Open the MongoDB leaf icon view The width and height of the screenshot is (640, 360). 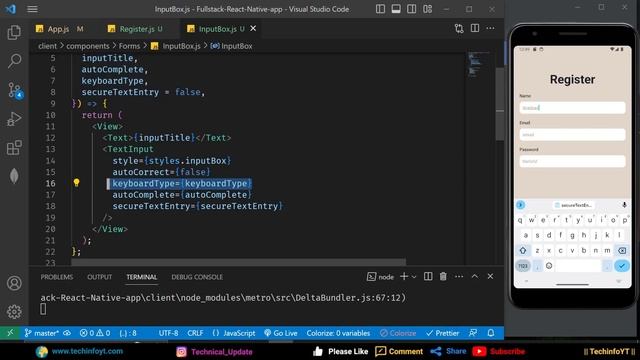point(14,176)
